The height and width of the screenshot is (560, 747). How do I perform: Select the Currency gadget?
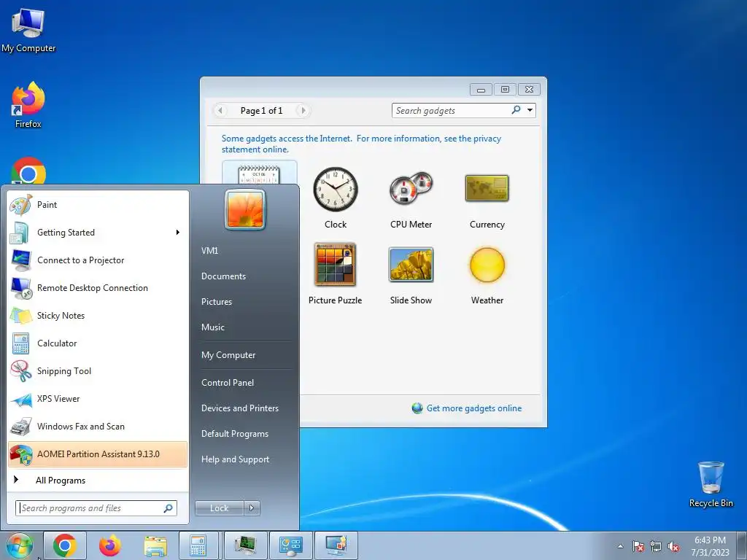487,198
